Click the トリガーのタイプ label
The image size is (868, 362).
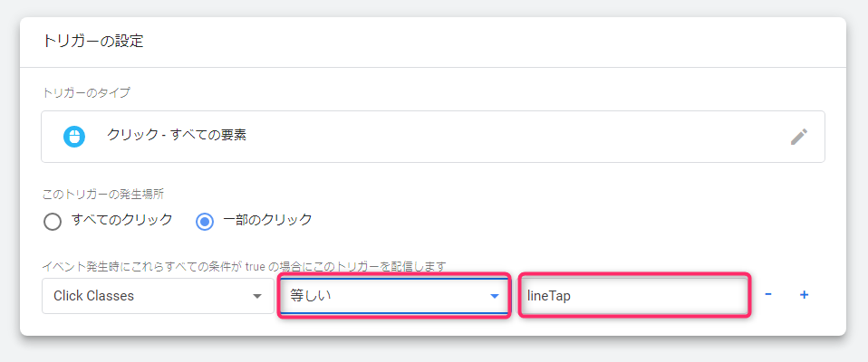[x=86, y=93]
